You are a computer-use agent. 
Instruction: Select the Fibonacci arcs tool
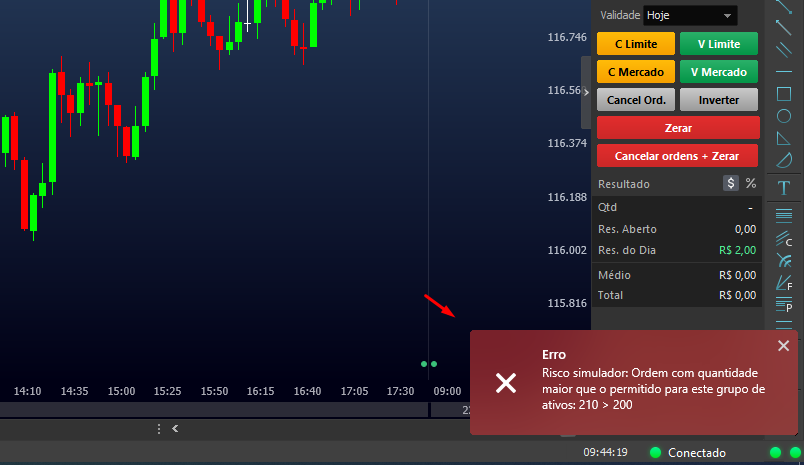click(x=783, y=260)
